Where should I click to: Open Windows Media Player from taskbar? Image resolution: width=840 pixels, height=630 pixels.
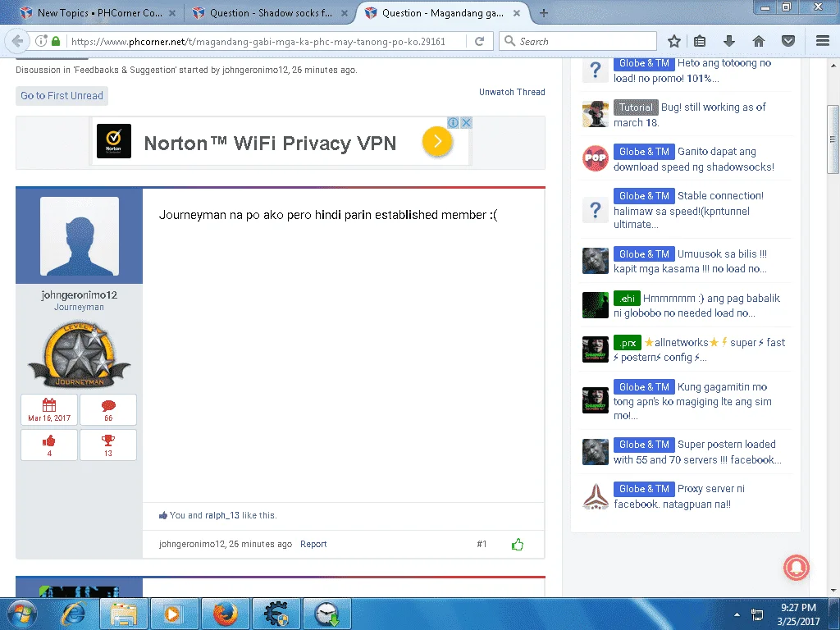pos(174,614)
